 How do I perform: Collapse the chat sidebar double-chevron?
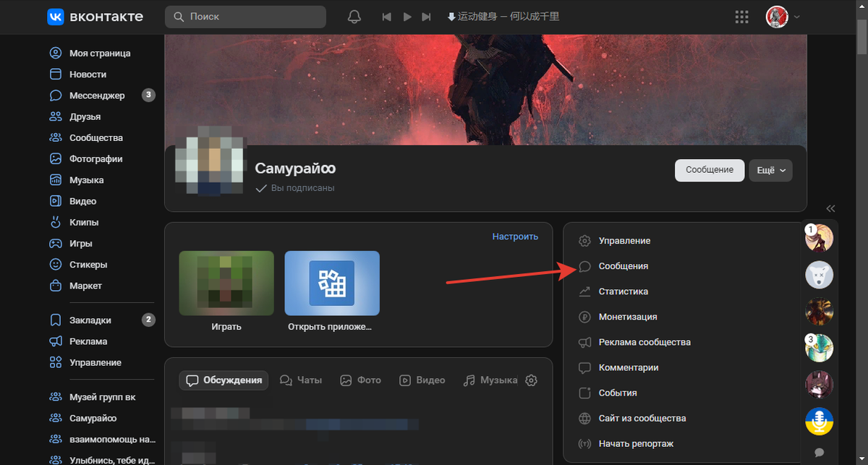tap(830, 208)
